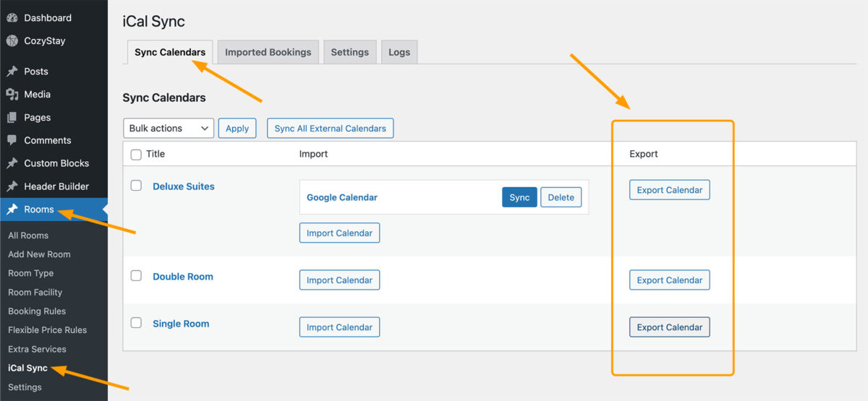Open iCal Sync submenu link
Screen dimensions: 868x401
tap(27, 368)
